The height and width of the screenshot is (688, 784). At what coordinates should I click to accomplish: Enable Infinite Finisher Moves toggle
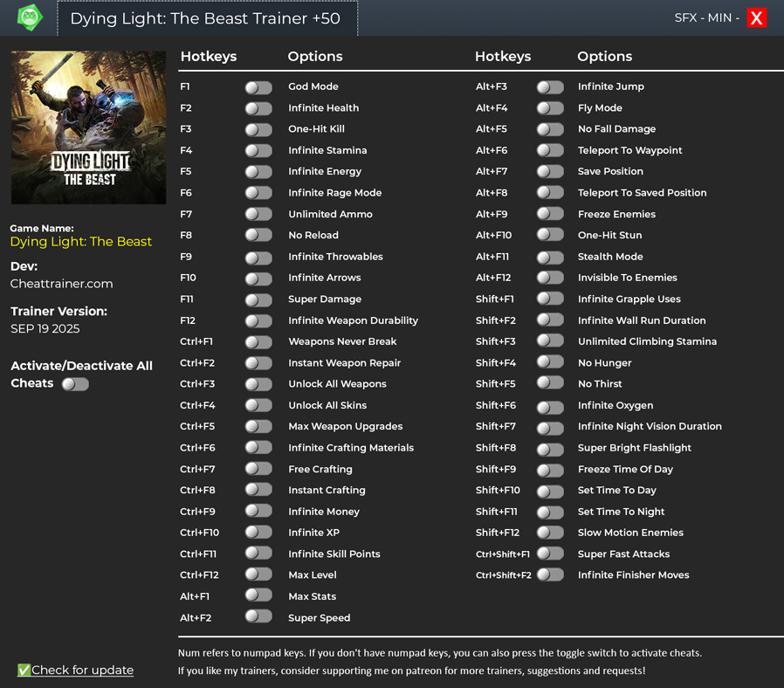550,575
